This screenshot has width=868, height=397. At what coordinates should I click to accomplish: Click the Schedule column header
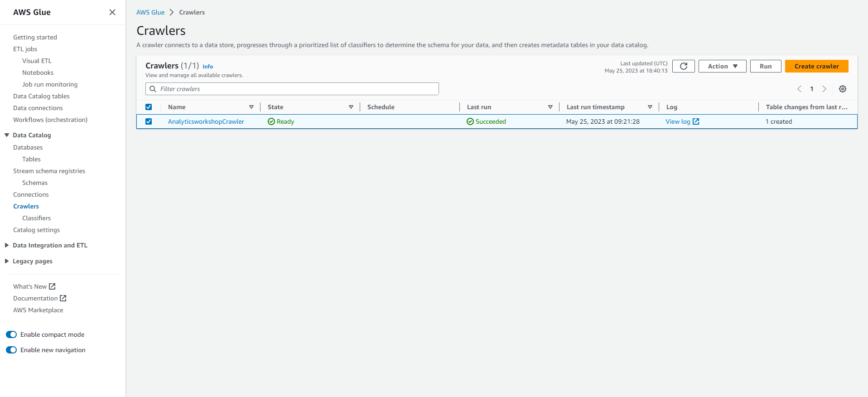(381, 107)
